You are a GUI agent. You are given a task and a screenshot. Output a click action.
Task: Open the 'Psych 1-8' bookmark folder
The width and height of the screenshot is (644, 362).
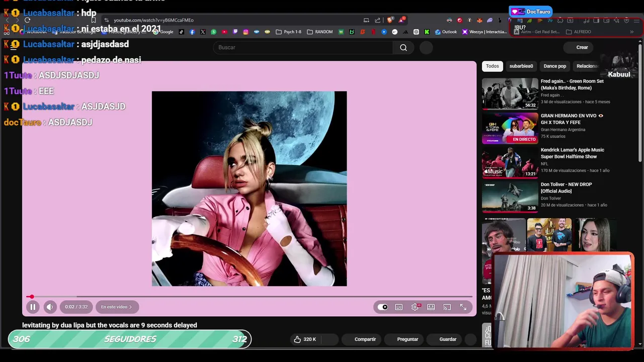click(x=288, y=32)
